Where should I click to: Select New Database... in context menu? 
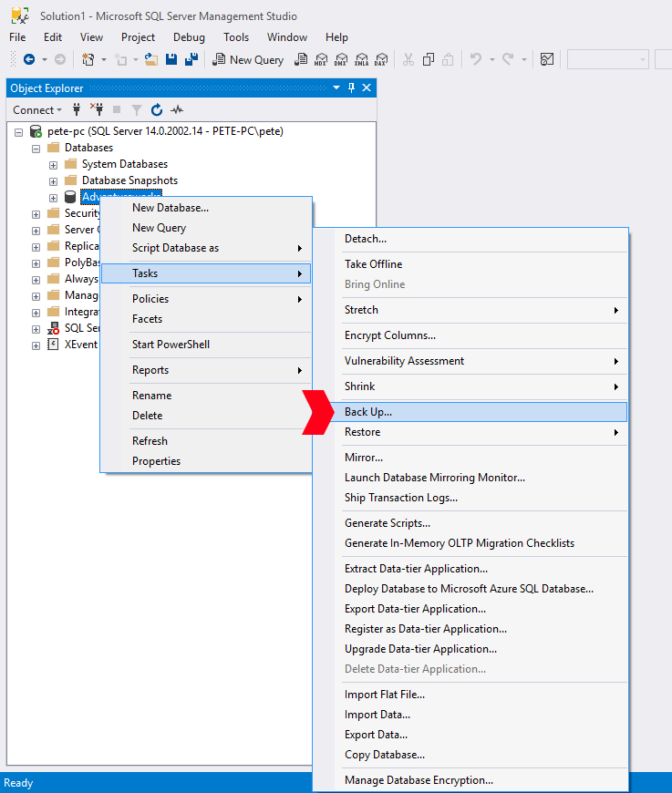(x=206, y=208)
